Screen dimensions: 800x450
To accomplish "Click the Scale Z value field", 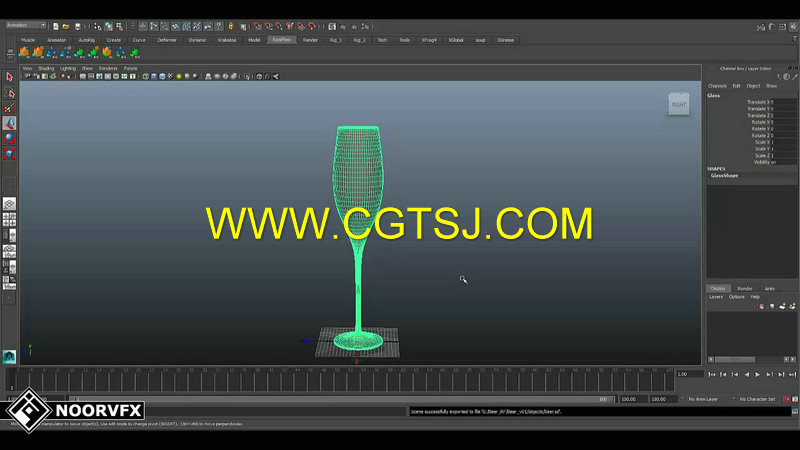I will [783, 156].
